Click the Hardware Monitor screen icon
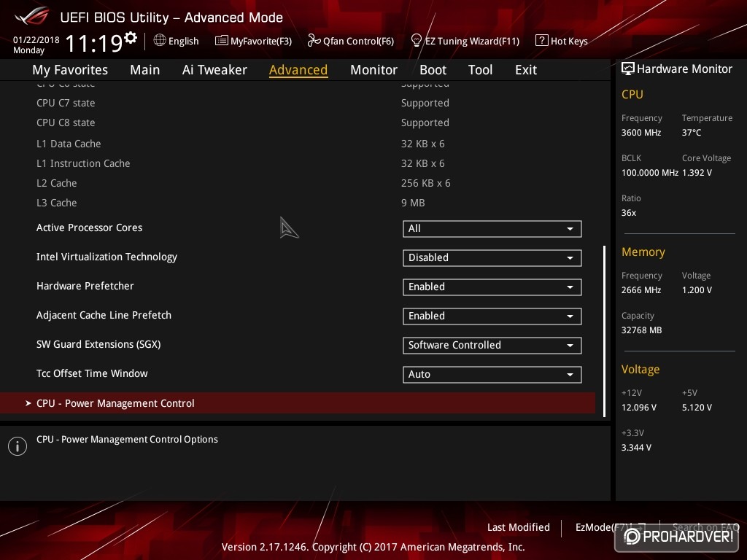The height and width of the screenshot is (560, 747). (x=628, y=69)
